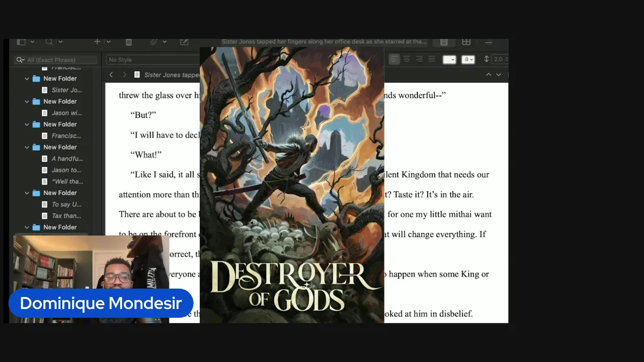644x362 pixels.
Task: Select the "Well tha... document in binder
Action: [67, 182]
